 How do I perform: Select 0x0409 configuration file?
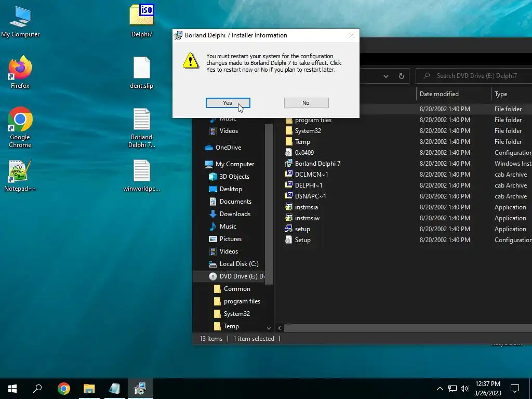click(x=304, y=153)
